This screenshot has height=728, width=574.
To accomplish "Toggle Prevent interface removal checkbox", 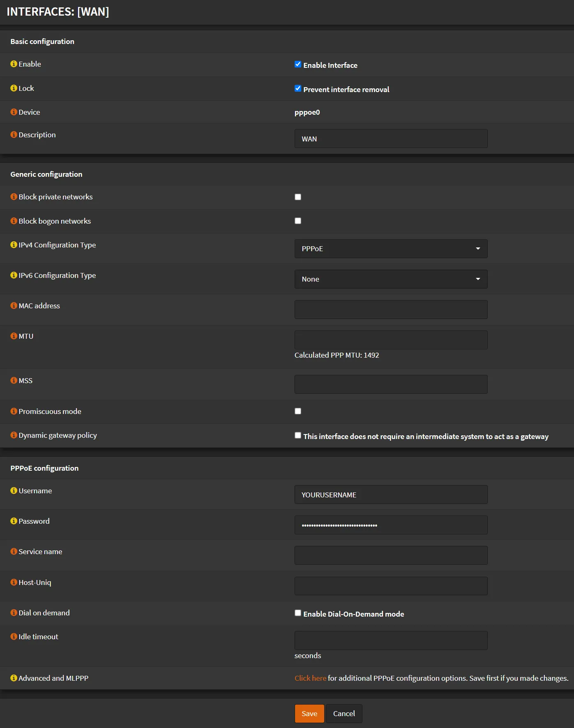I will [298, 89].
